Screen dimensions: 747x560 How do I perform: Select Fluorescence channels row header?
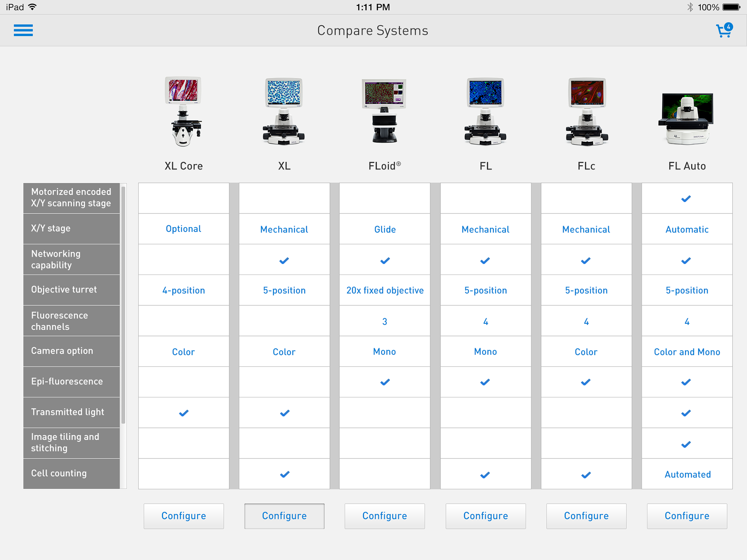pos(72,321)
